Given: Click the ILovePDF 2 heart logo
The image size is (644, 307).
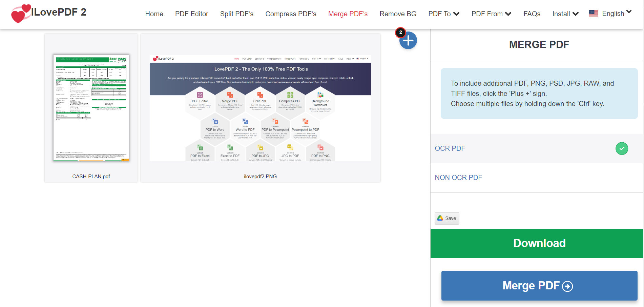Looking at the screenshot, I should click(x=21, y=14).
